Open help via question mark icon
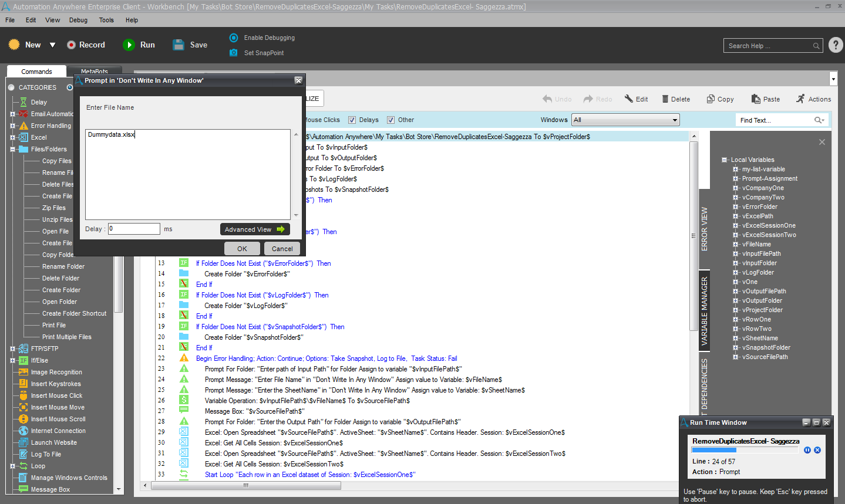This screenshot has height=504, width=845. [x=835, y=45]
